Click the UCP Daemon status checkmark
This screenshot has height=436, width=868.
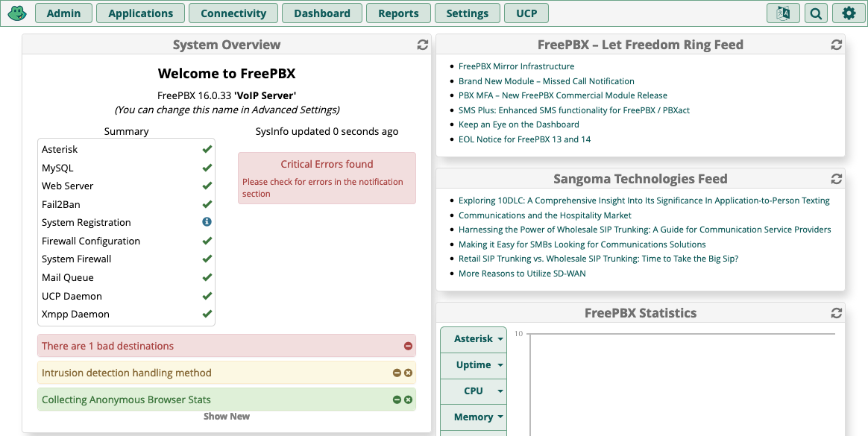coord(207,295)
